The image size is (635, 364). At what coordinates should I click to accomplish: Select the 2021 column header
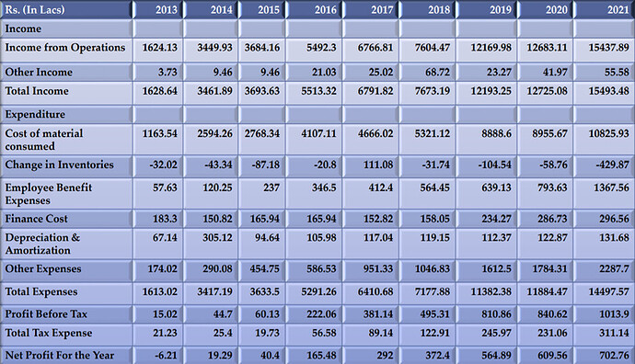605,10
